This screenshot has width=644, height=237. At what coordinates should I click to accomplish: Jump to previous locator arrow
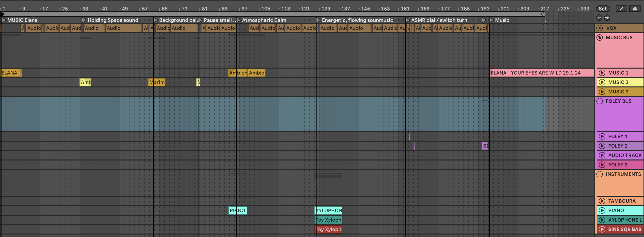click(599, 18)
